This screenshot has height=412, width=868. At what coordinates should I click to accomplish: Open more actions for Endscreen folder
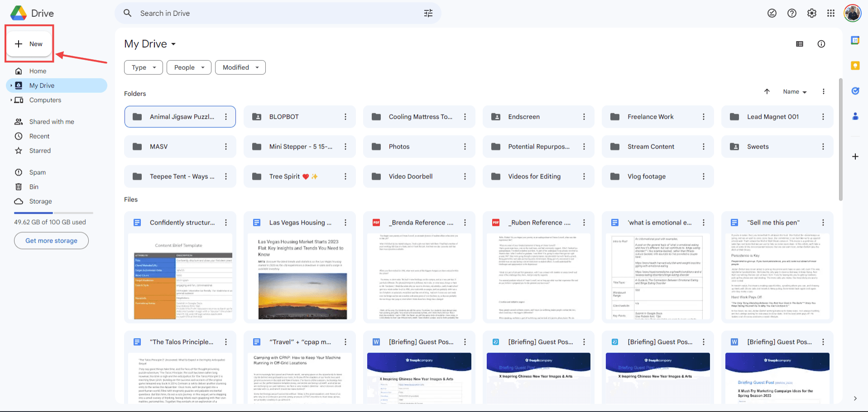[x=584, y=117]
